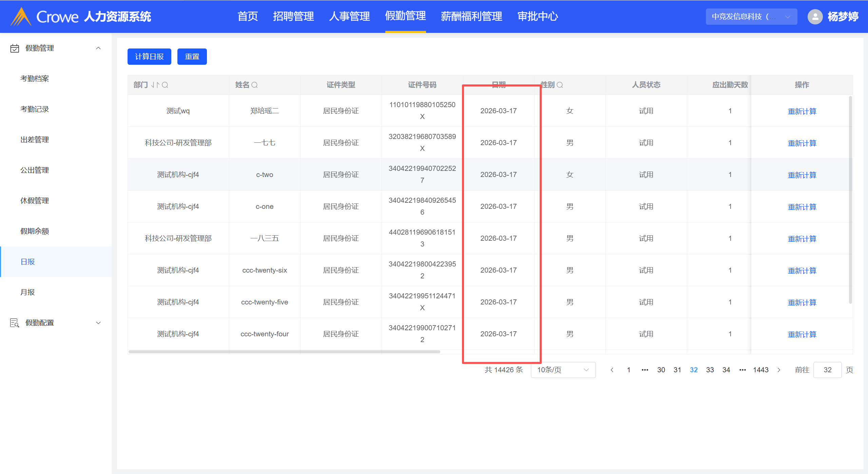Screen dimensions: 868x474
Task: Click the horizontal scrollbar under the table
Action: 284,352
